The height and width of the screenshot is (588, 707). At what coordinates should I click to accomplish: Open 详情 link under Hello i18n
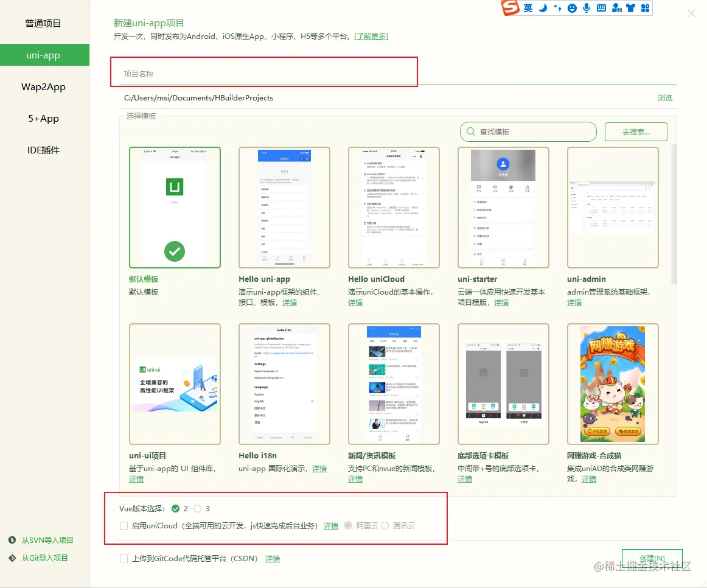[x=319, y=469]
